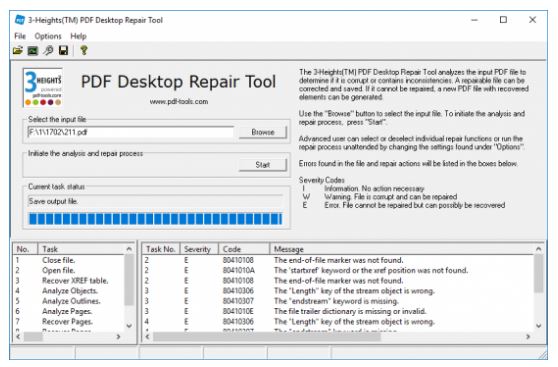Click the task list scroll right arrow

119,336
